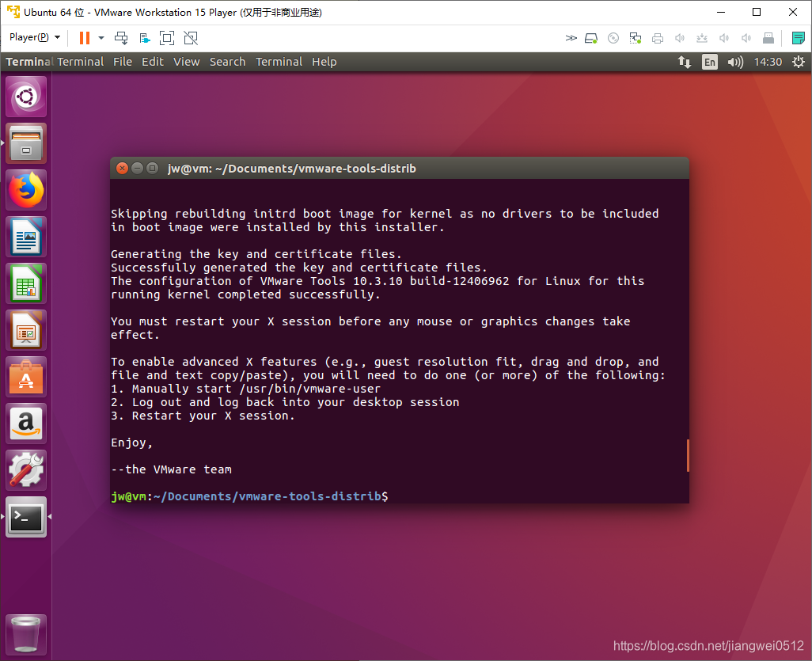Screen dimensions: 812x661
Task: Click the text "--the VMware team"
Action: [172, 469]
